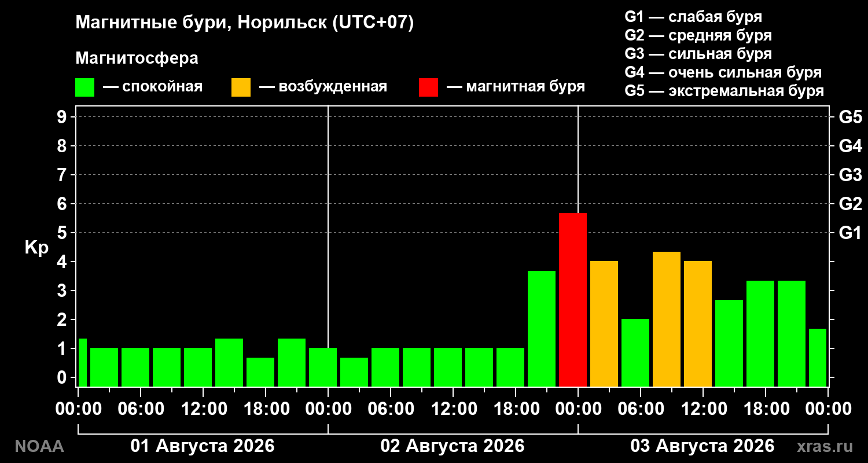Click the 'Магнитосфера' legend heading

point(137,58)
